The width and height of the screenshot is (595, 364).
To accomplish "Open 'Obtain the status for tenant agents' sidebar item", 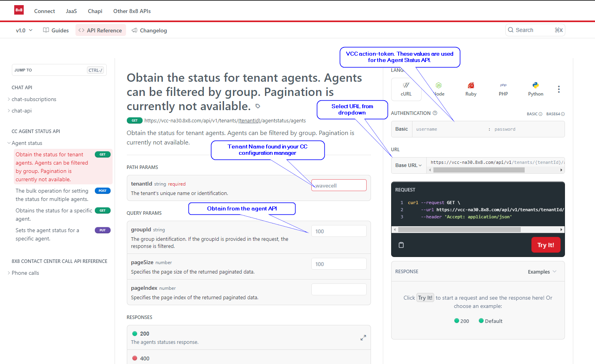I will [x=63, y=167].
